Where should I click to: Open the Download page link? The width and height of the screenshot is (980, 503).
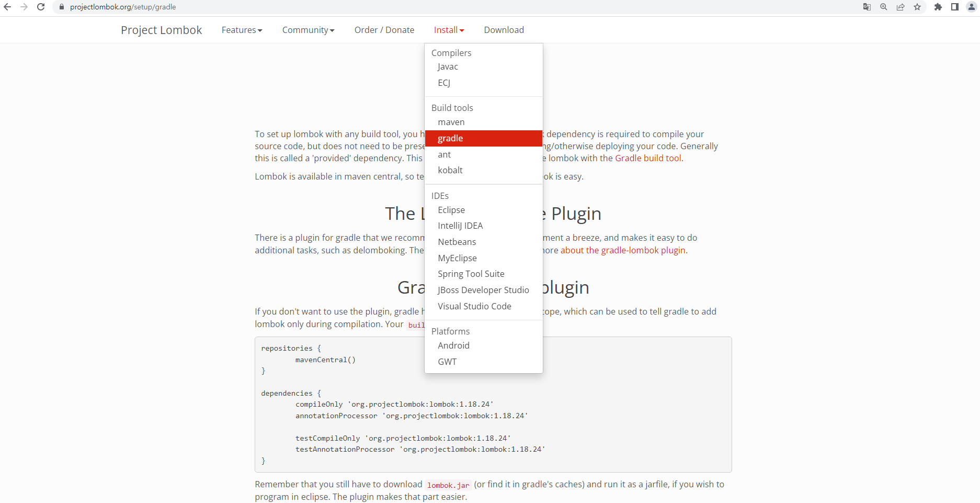pyautogui.click(x=504, y=30)
